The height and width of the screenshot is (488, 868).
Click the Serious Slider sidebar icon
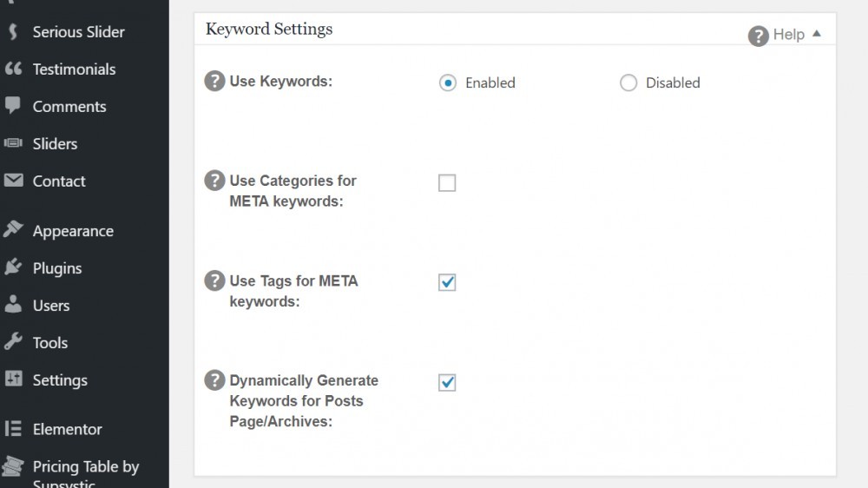13,31
